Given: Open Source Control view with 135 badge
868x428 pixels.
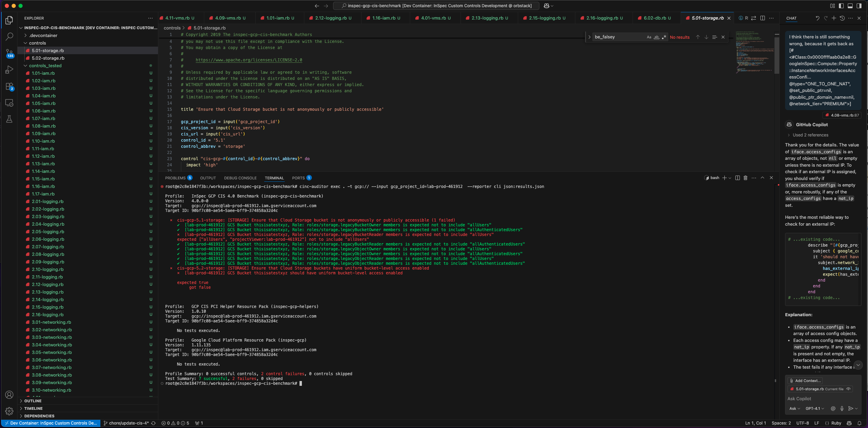Looking at the screenshot, I should tap(9, 53).
